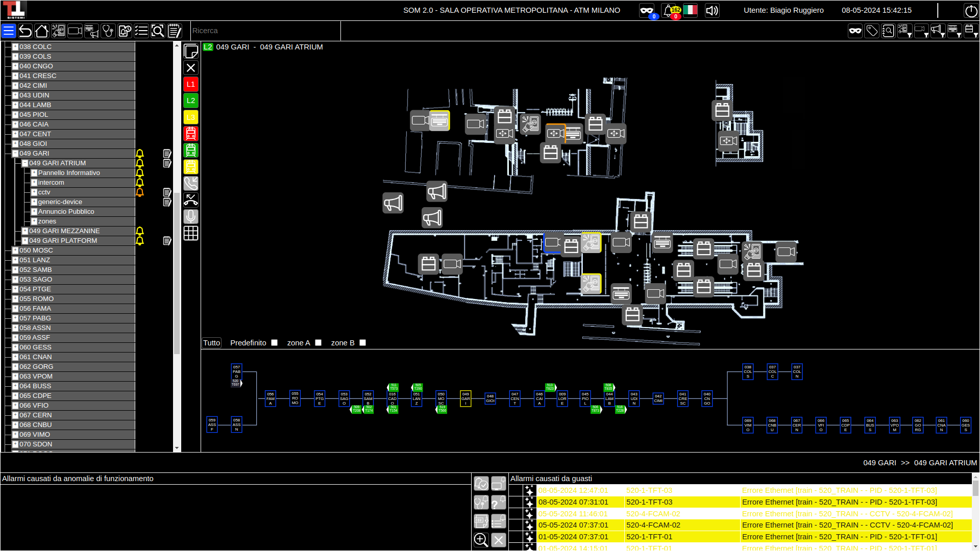The image size is (980, 551).
Task: Select 049 GARI MEZZANINE in tree
Action: pos(64,231)
